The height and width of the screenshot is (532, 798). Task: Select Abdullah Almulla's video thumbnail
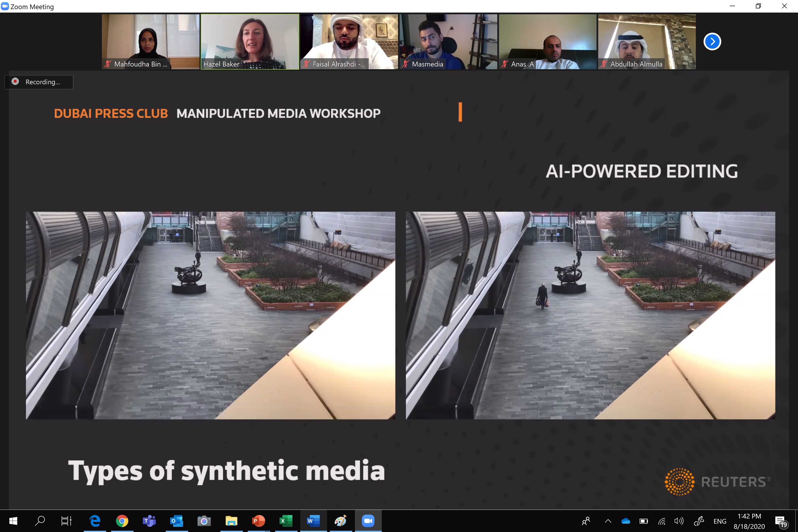pyautogui.click(x=647, y=41)
